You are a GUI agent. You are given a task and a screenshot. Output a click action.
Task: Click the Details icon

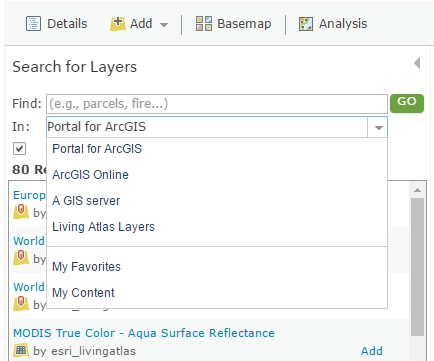pyautogui.click(x=33, y=24)
